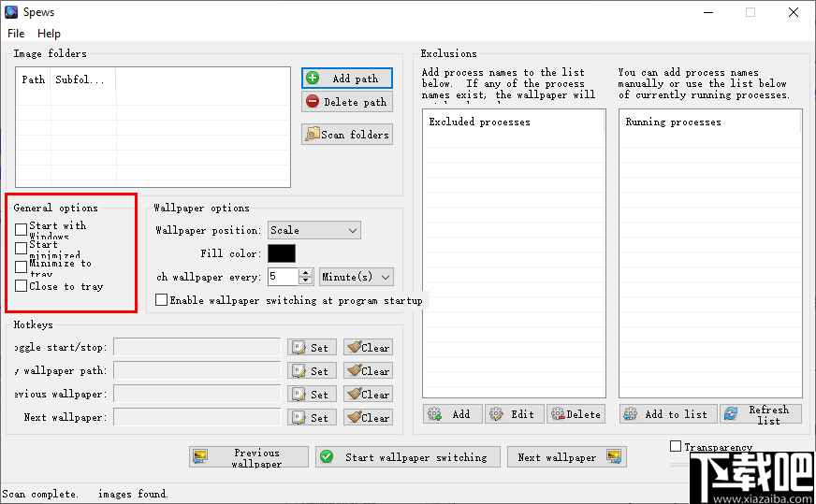Click the gear-pencil icon on Edit button
The height and width of the screenshot is (504, 816).
click(497, 414)
